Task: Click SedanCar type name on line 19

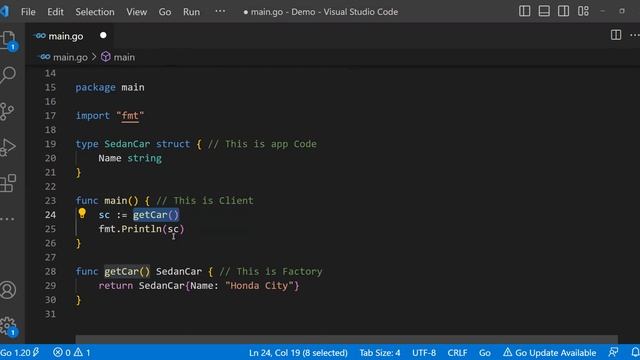Action: pos(127,144)
